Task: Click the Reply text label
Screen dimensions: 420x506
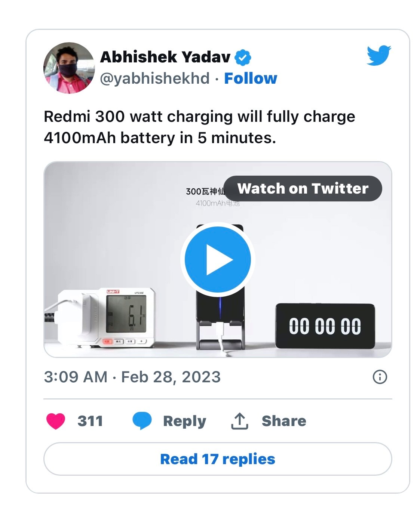Action: pyautogui.click(x=184, y=421)
